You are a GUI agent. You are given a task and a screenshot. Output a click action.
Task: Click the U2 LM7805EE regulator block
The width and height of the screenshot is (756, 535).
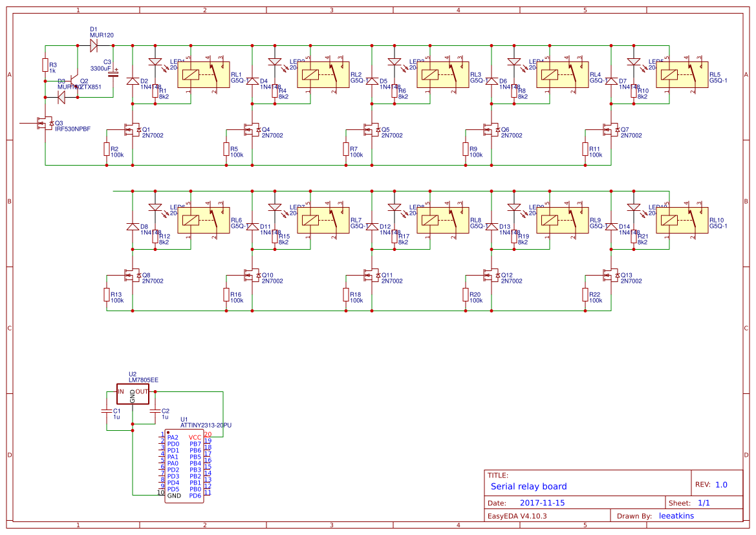point(133,392)
